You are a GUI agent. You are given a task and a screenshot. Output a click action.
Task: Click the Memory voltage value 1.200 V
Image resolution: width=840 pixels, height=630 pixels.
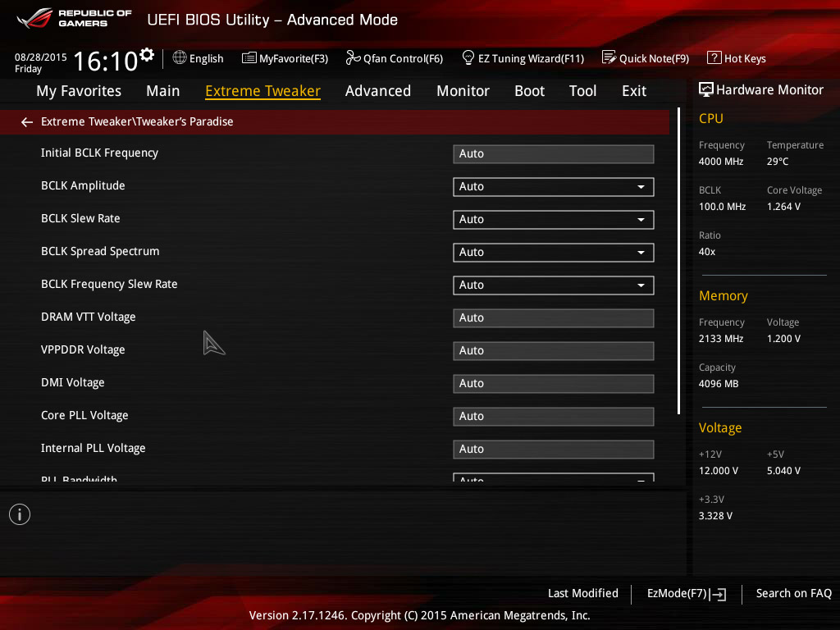(x=783, y=339)
